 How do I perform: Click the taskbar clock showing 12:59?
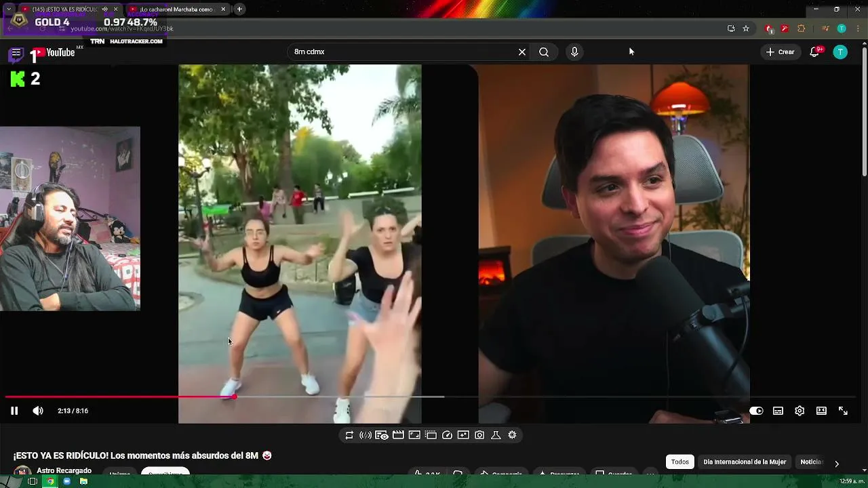tap(851, 481)
